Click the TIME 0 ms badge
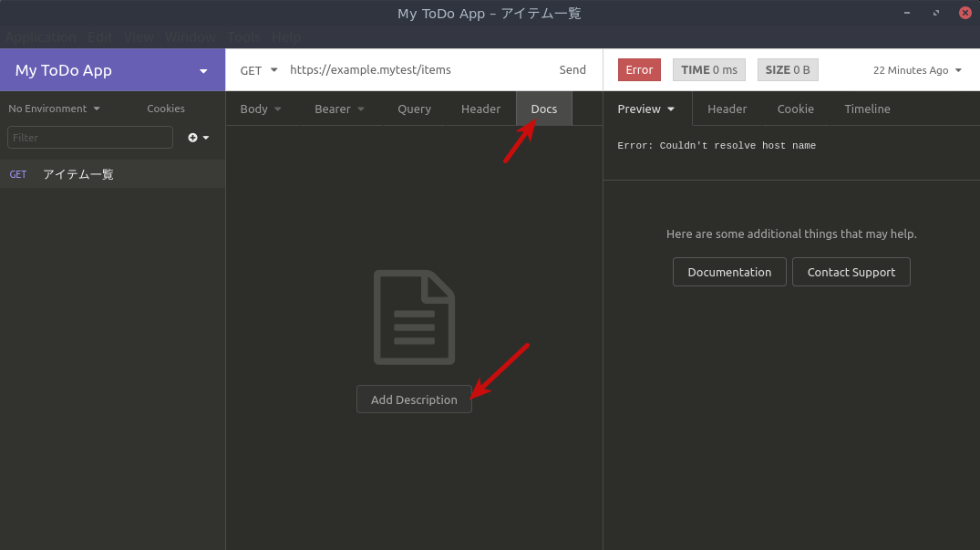 click(x=708, y=69)
